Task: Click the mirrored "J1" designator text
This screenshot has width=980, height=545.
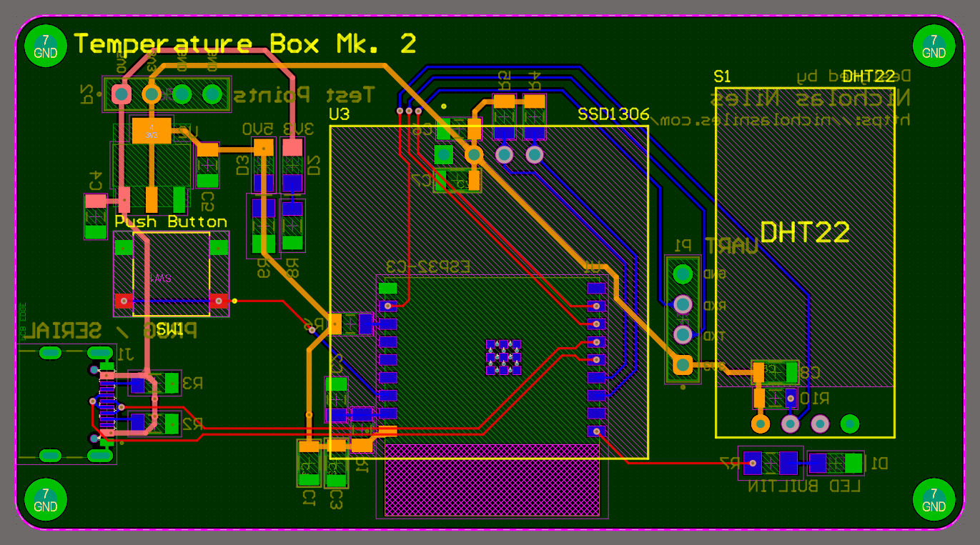Action: [124, 353]
